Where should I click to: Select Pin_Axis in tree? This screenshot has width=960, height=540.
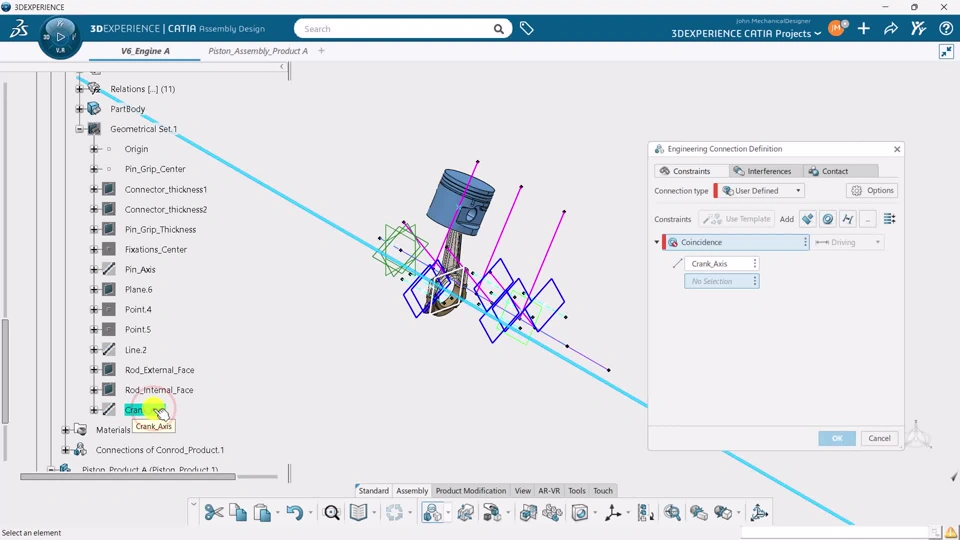pos(140,269)
